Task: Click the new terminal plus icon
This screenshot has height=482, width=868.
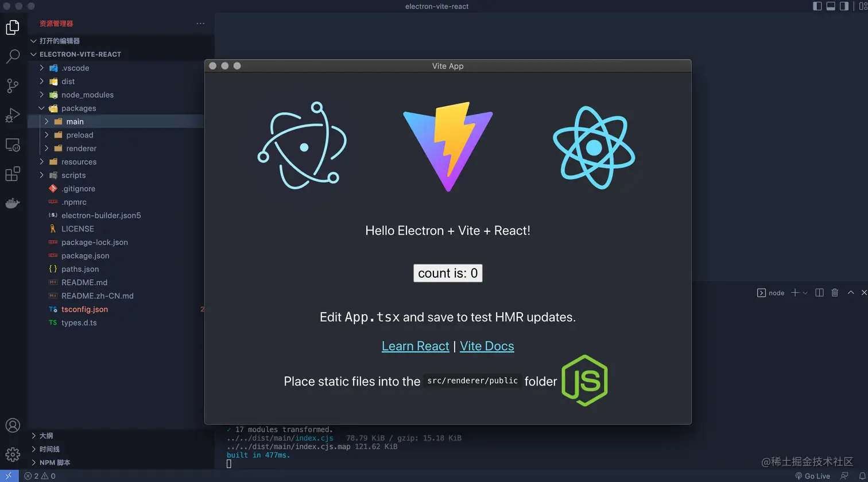Action: pyautogui.click(x=795, y=293)
